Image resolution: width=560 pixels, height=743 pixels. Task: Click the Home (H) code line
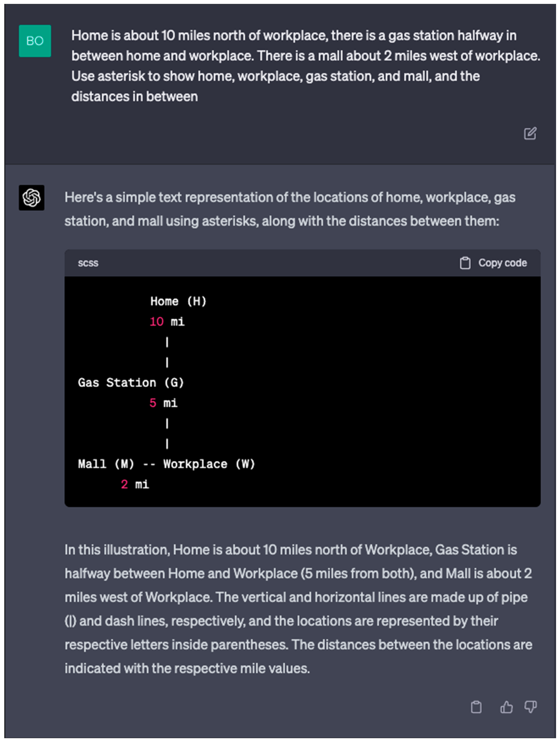[x=178, y=301]
